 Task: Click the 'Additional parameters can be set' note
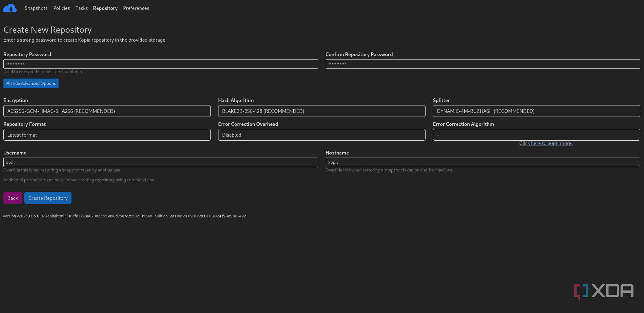pyautogui.click(x=79, y=180)
